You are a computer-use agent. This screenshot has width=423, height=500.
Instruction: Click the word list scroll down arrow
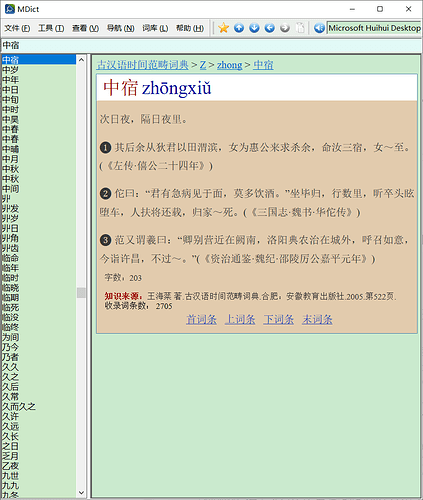click(81, 492)
